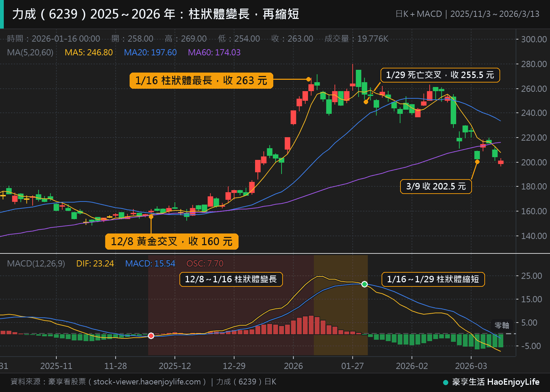Click the MA(5,20,60) indicator label
Viewport: 550px width, 392px height.
30,52
